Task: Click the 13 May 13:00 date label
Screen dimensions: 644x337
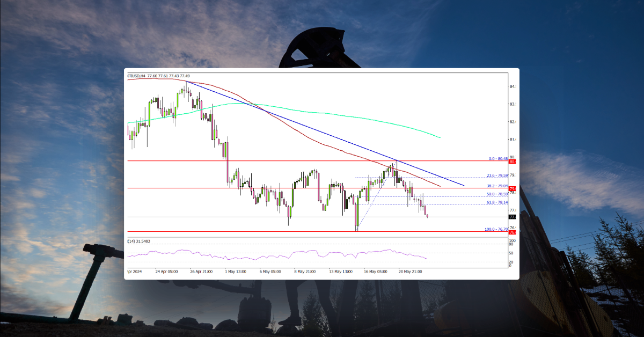Action: pos(341,272)
